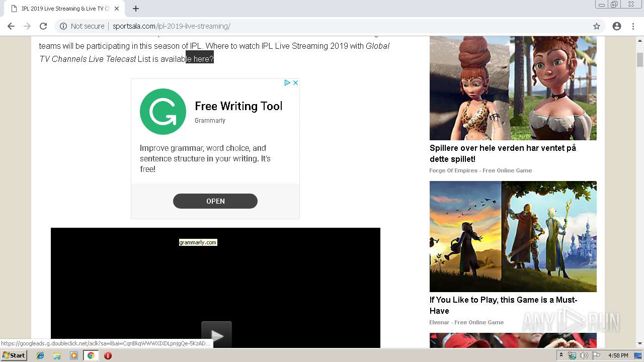Open the Chrome three-dot menu
The width and height of the screenshot is (644, 362).
click(633, 26)
